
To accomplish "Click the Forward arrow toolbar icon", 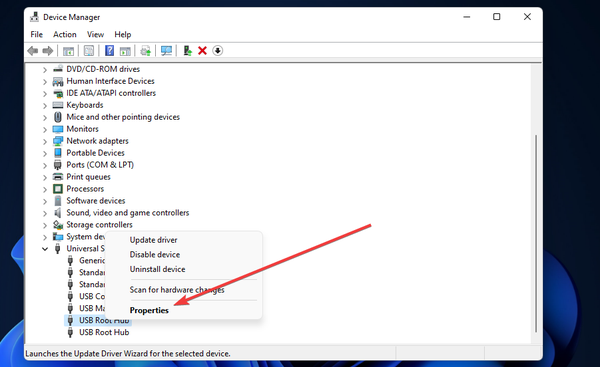I will (x=48, y=51).
